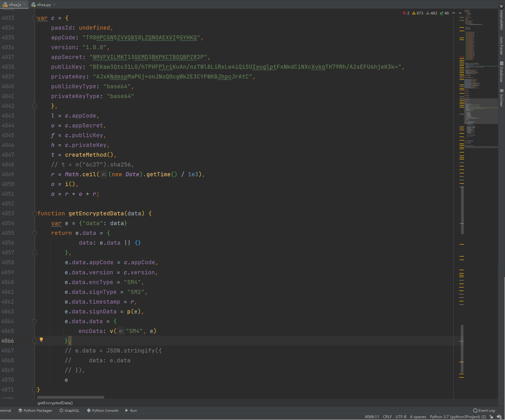Open the InternalWiki tool window
Screen dimensions: 505x420
[x=502, y=17]
